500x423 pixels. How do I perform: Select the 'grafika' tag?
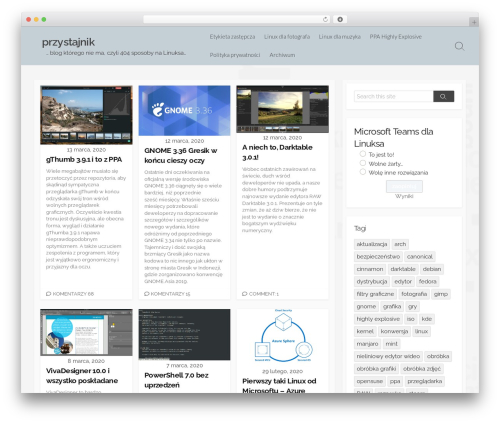[x=392, y=306]
